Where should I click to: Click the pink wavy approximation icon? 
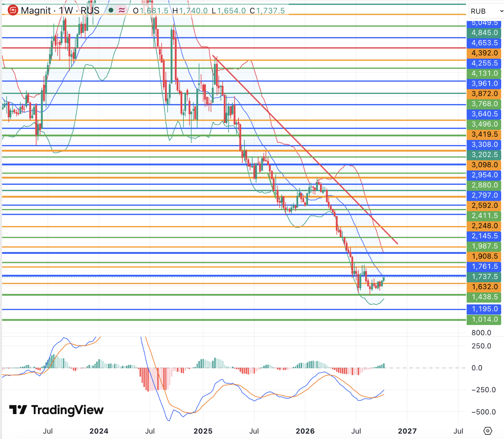click(x=122, y=10)
